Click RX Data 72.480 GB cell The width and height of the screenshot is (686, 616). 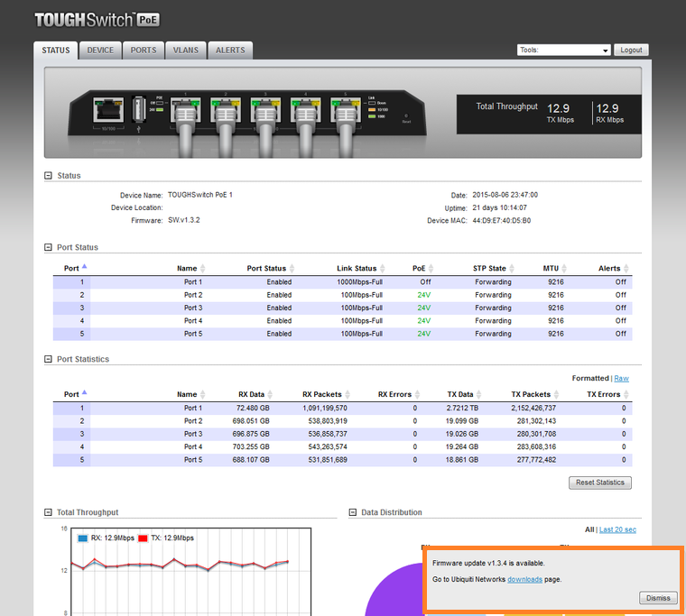(253, 408)
